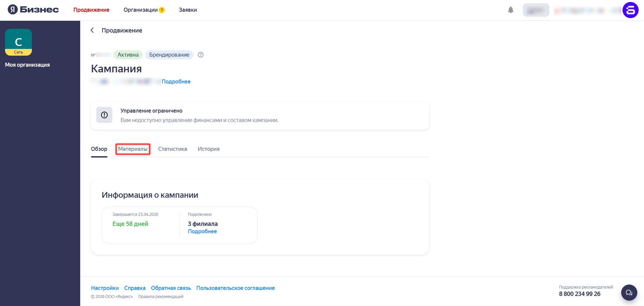Select the Обзор tab
This screenshot has height=306, width=644.
(x=99, y=149)
